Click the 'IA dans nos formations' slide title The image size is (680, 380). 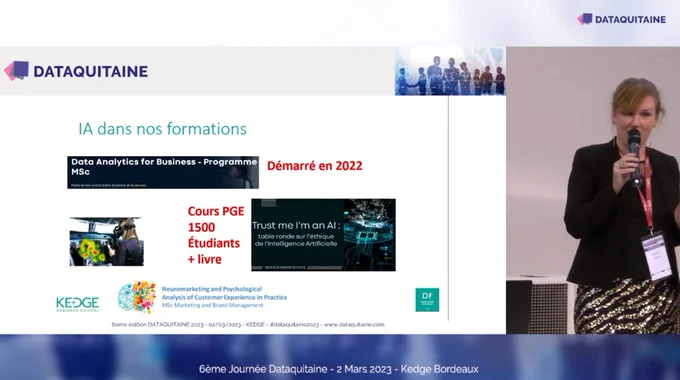(162, 129)
